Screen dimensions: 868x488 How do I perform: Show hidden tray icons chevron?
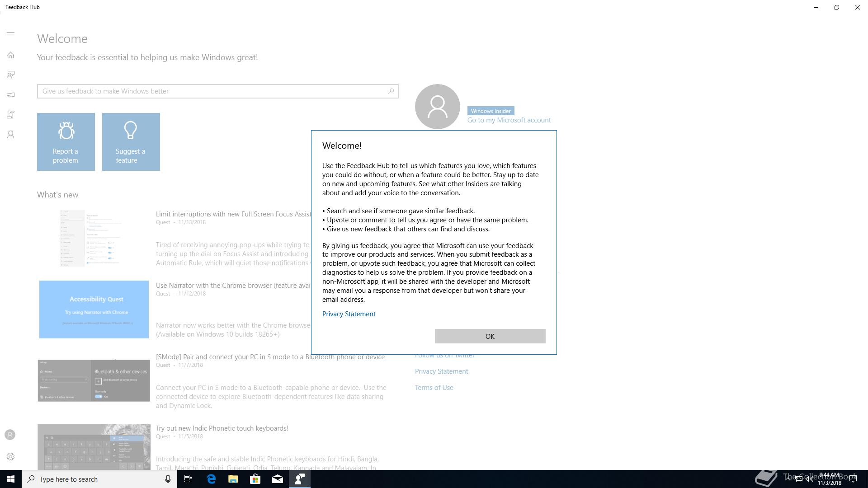tap(788, 479)
